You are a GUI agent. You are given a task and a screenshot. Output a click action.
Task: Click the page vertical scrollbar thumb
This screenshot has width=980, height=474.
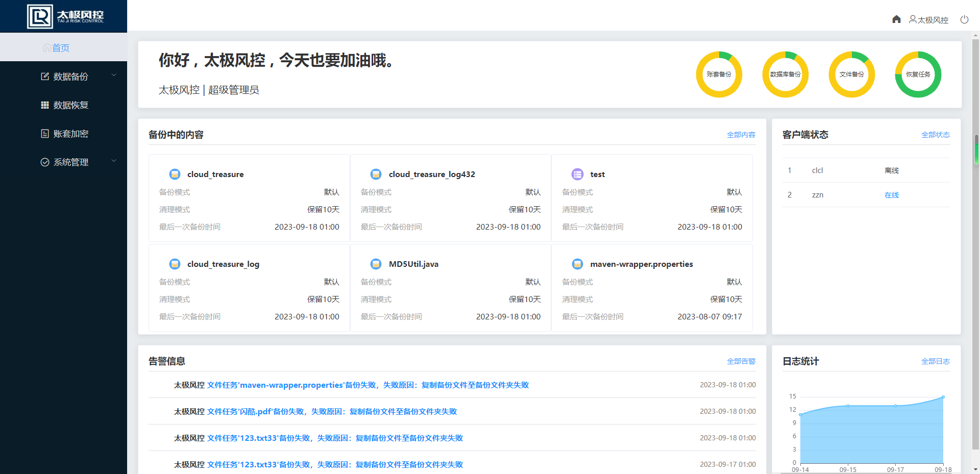coord(976,149)
